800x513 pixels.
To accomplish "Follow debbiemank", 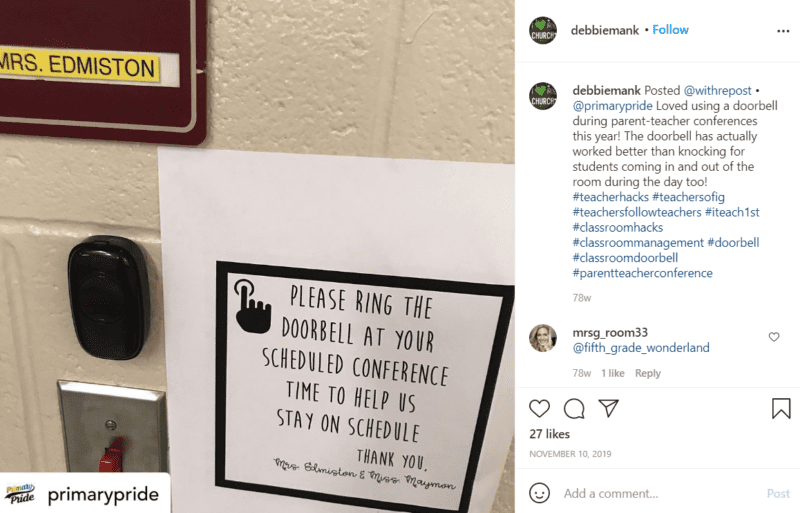I will tap(670, 30).
